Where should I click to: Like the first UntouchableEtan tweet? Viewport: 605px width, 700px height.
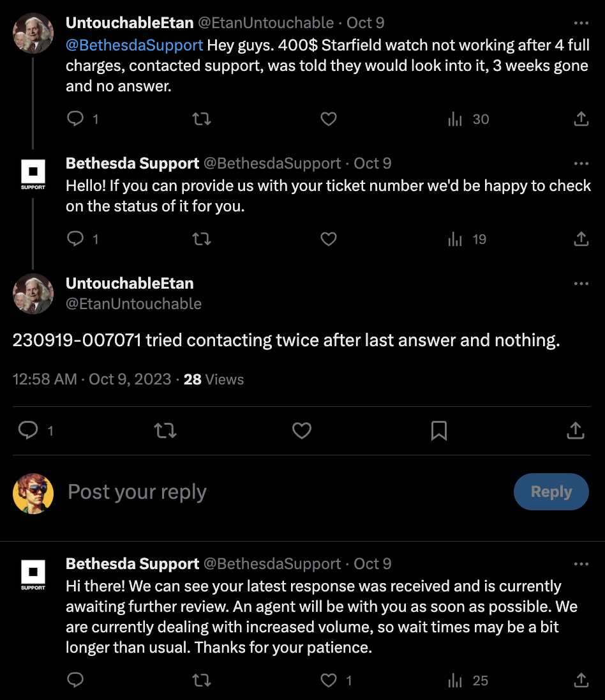click(x=329, y=119)
